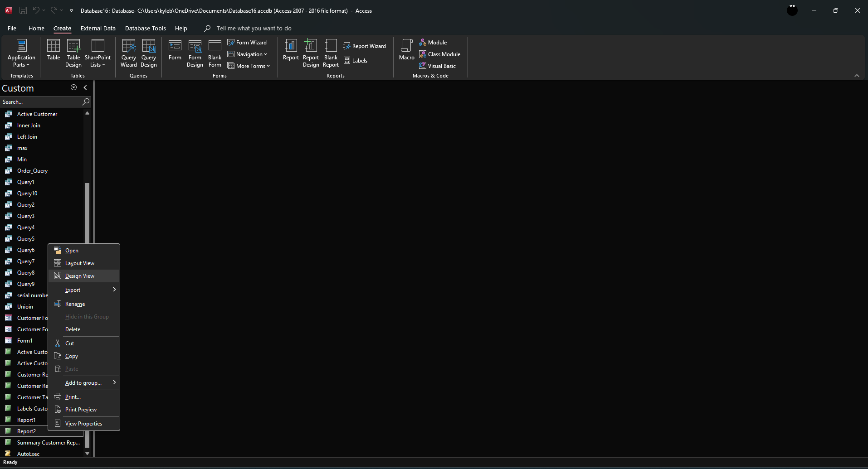The image size is (868, 469).
Task: Open the Labels wizard
Action: point(356,61)
